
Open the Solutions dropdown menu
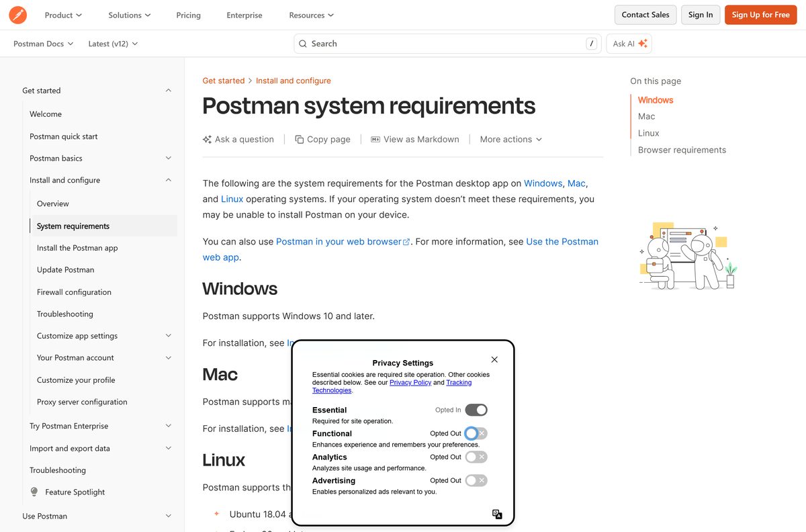130,15
